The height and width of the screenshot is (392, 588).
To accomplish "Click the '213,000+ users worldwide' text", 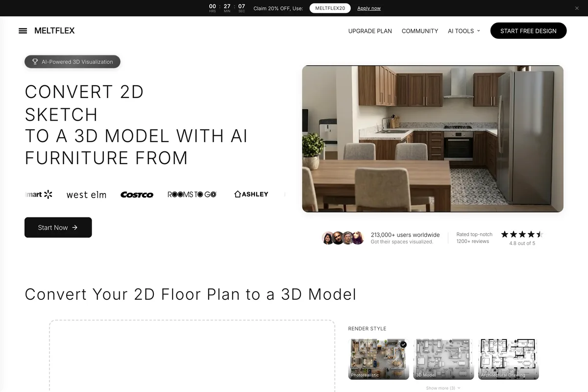I will pos(405,235).
